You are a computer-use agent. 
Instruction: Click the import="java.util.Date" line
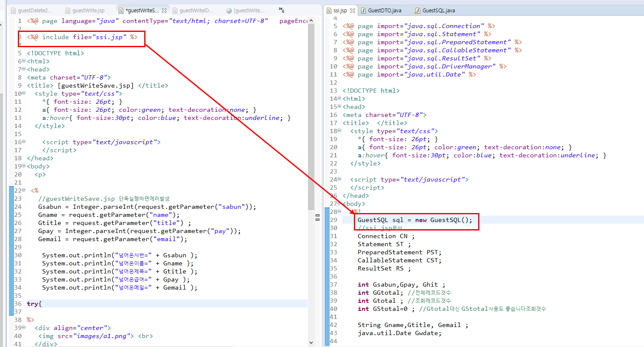pos(409,74)
